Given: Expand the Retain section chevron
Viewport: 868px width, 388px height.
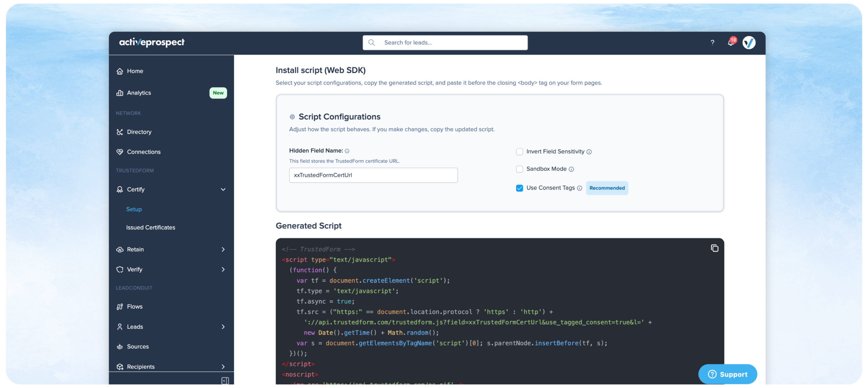Looking at the screenshot, I should (x=223, y=250).
